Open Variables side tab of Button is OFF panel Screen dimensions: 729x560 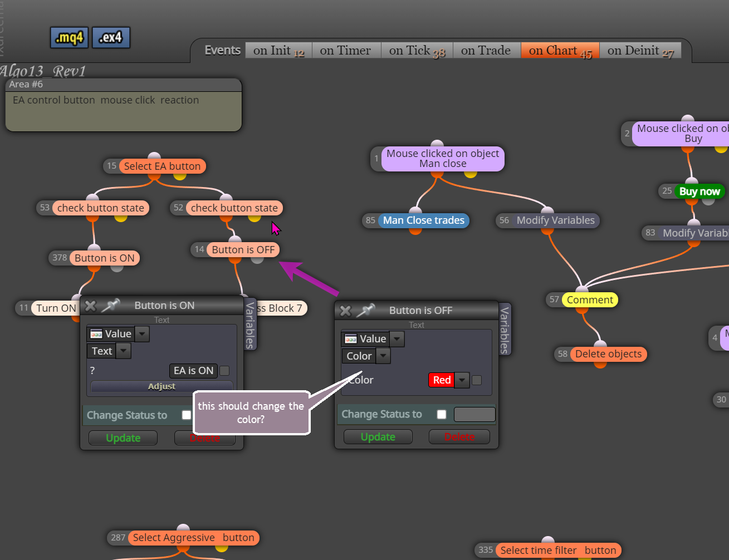tap(505, 330)
